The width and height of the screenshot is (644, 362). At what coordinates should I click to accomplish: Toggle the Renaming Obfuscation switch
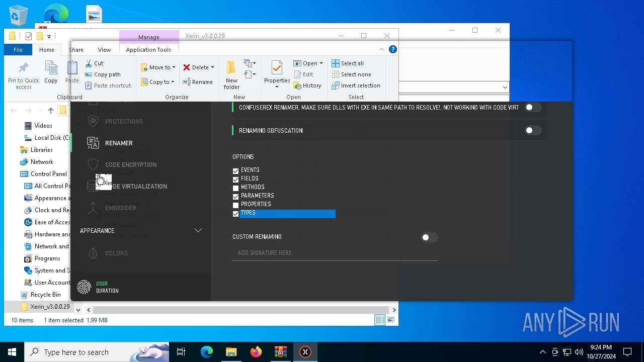533,130
